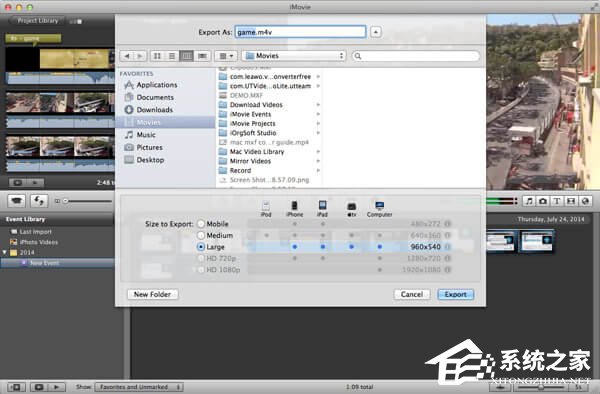Create a New Folder
The height and width of the screenshot is (394, 600).
click(152, 294)
